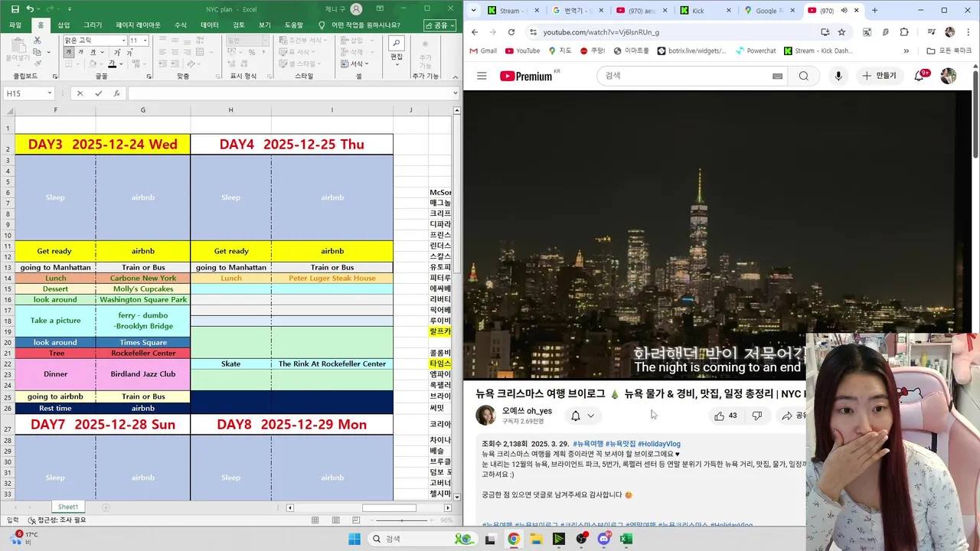
Task: Reload the YouTube page
Action: [511, 32]
